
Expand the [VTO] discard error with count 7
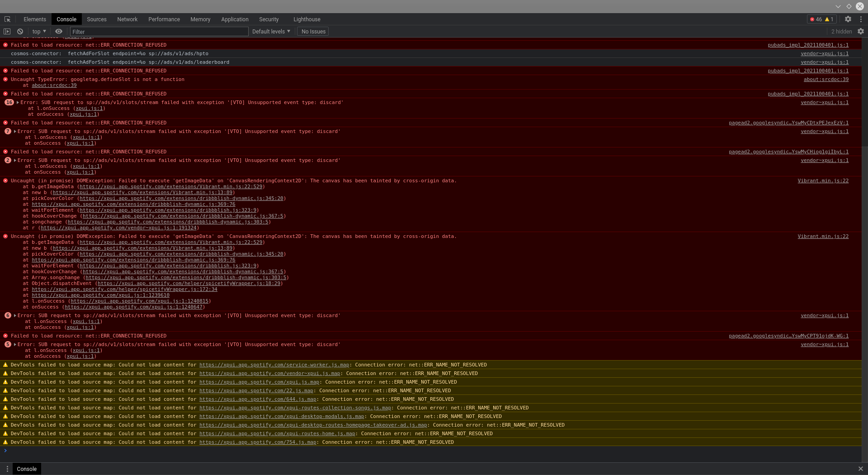[14, 131]
